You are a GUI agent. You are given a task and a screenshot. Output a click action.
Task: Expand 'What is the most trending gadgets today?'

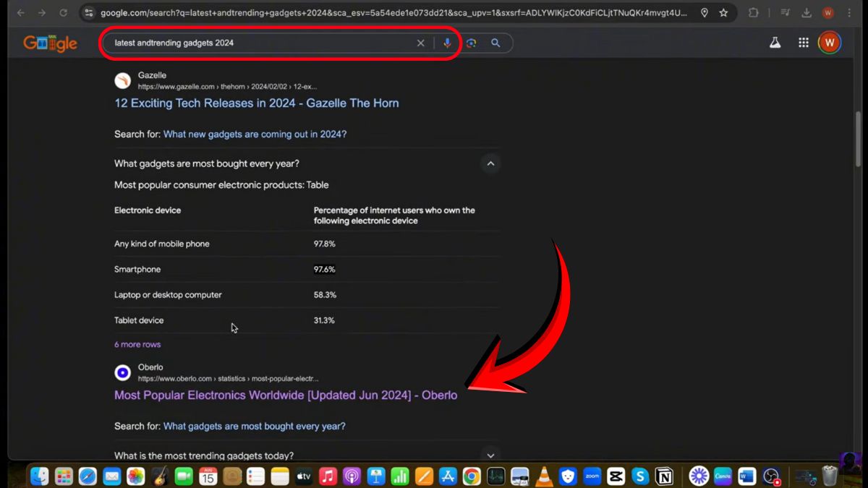point(490,455)
